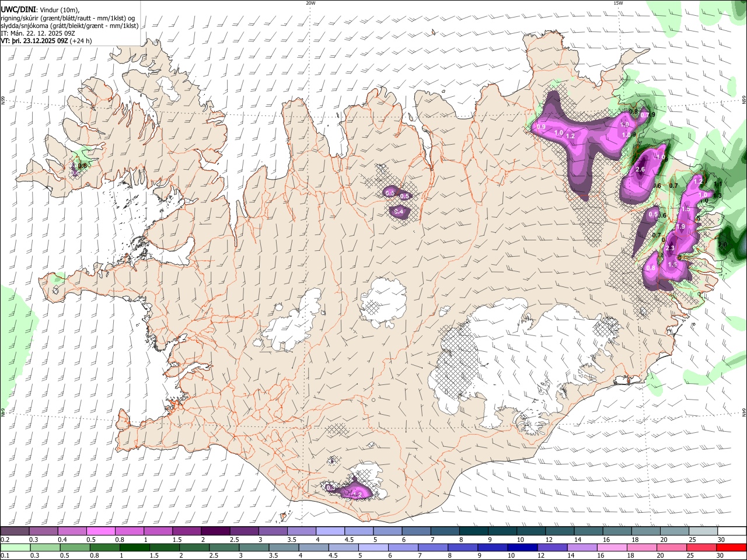Click the VT: þri. 23.12.2025 09Z valid time
Image resolution: width=747 pixels, height=560 pixels.
coord(34,41)
